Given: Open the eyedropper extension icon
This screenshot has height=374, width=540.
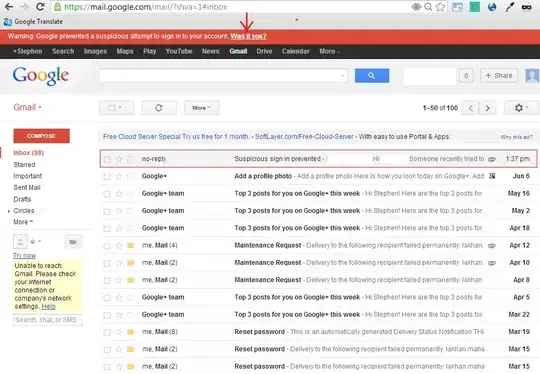Looking at the screenshot, I should [x=510, y=7].
